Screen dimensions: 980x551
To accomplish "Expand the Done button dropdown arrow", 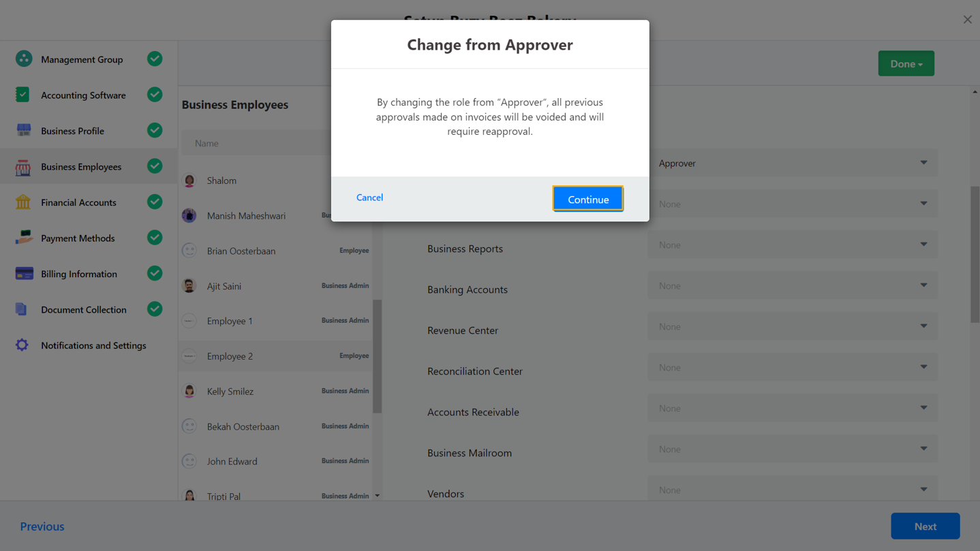I will pos(921,63).
